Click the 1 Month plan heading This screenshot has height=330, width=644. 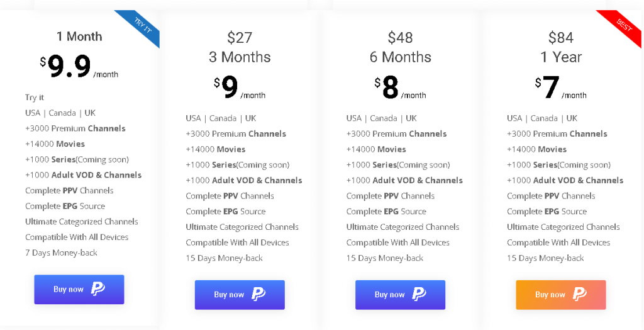[79, 37]
